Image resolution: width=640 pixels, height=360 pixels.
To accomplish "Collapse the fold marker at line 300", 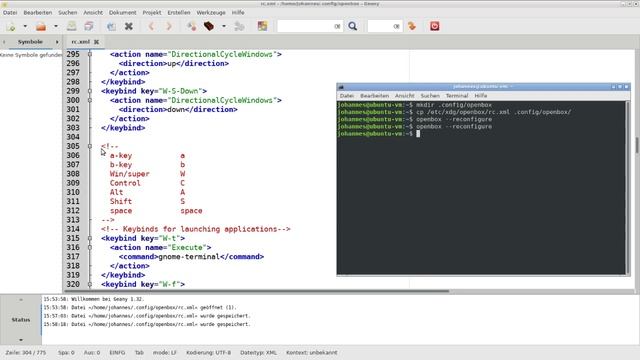I will 90,100.
